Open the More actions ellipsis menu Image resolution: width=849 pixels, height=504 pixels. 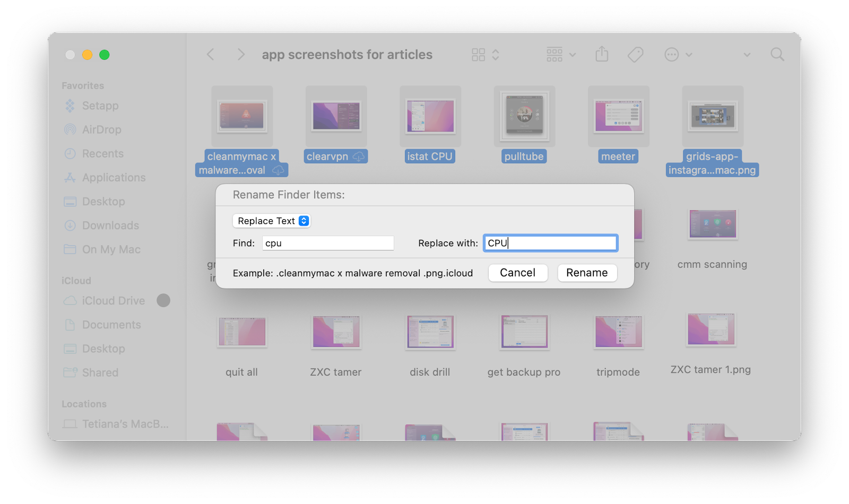tap(671, 54)
